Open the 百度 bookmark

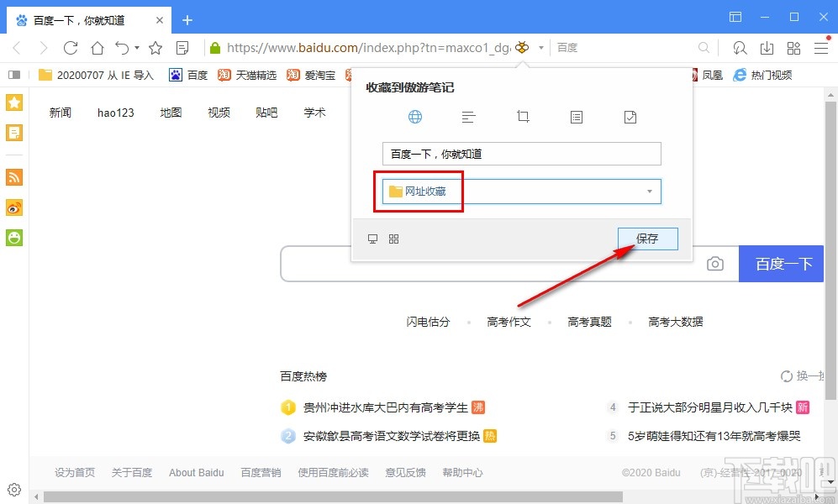click(x=188, y=76)
